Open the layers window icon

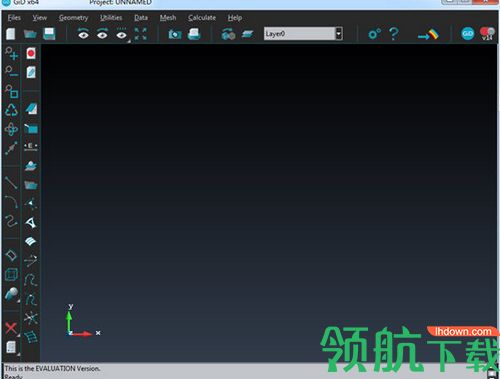[x=247, y=34]
